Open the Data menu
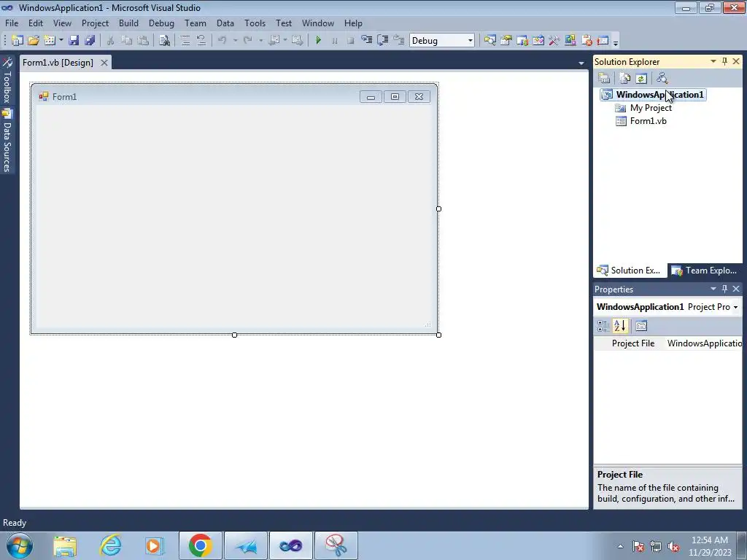The image size is (747, 560). coord(225,23)
